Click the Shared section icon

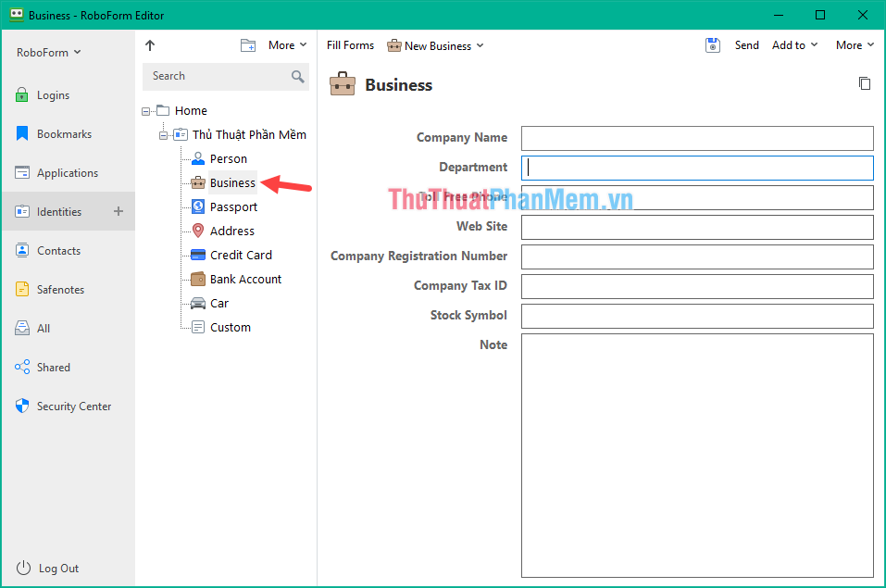(20, 367)
